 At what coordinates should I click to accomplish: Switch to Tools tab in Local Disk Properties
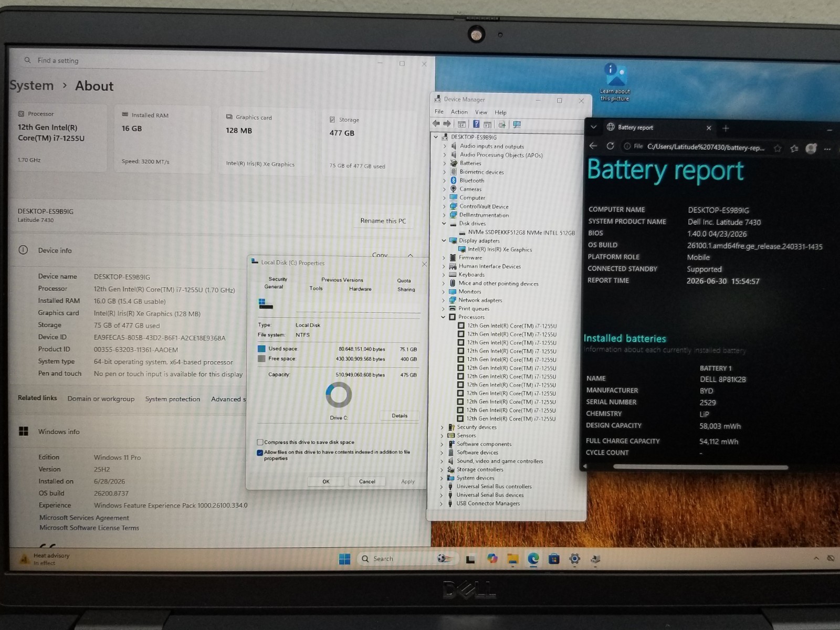coord(316,288)
